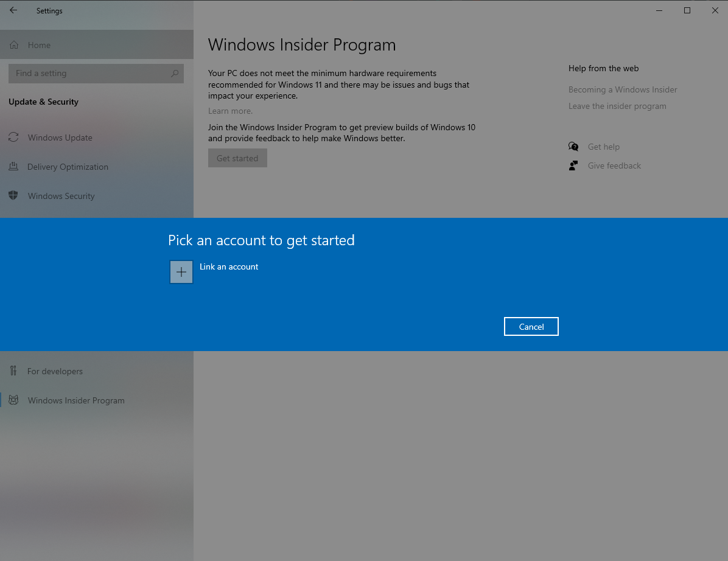Viewport: 728px width, 561px height.
Task: Minimize the Settings window
Action: (659, 10)
